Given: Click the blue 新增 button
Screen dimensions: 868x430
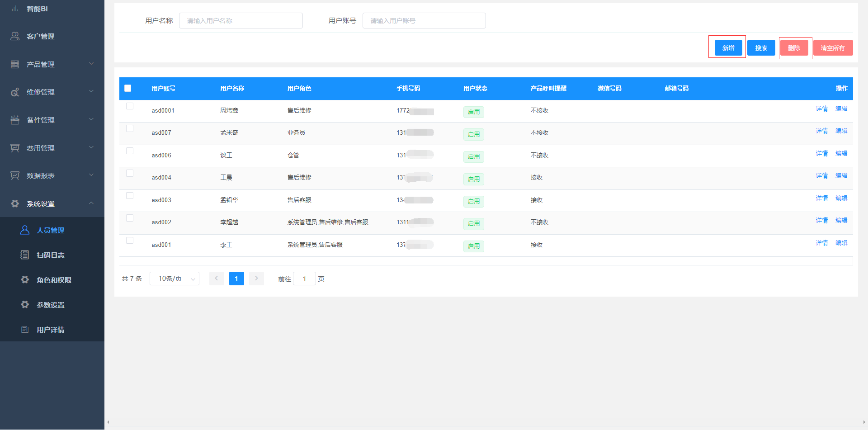Looking at the screenshot, I should [x=728, y=48].
